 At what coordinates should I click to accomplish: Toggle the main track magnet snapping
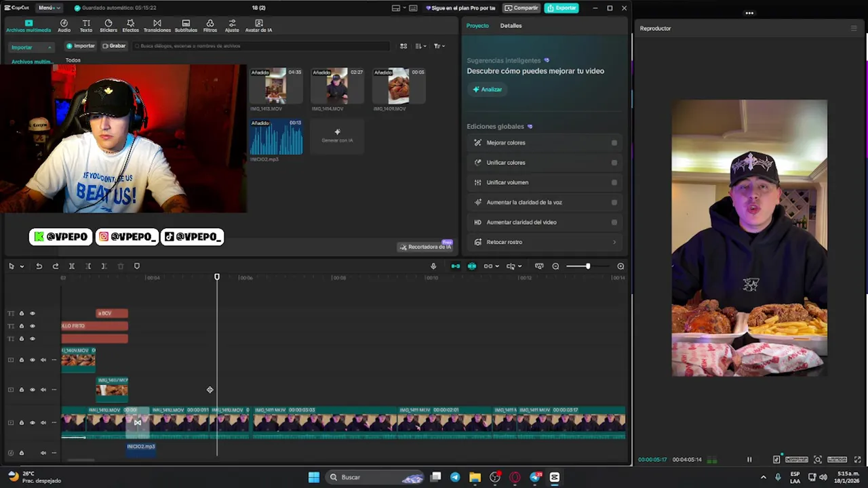(456, 266)
